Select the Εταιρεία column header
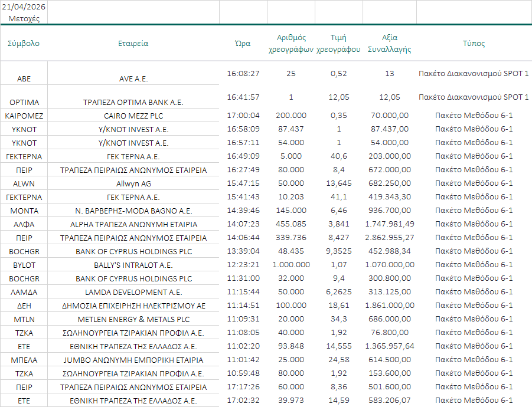The width and height of the screenshot is (532, 407). (x=133, y=43)
